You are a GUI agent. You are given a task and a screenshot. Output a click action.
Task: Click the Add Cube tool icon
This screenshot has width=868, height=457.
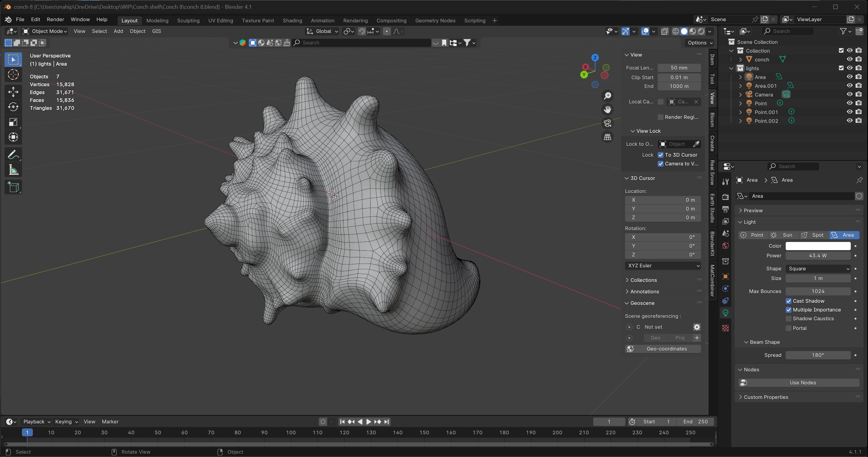13,187
